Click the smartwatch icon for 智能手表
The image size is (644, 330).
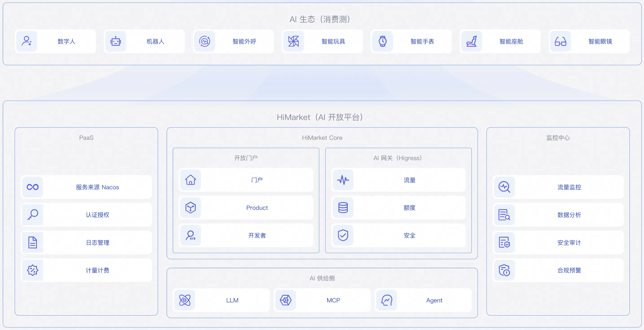tap(382, 41)
